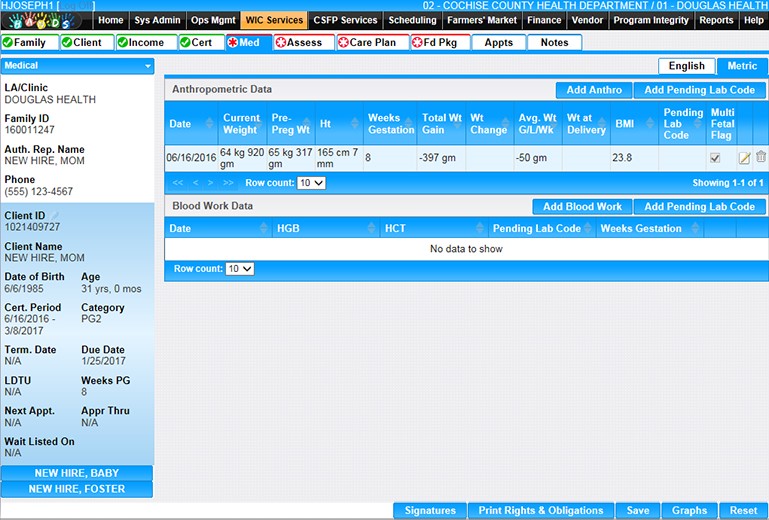Screen dimensions: 769x520
Task: Switch units to English
Action: (686, 66)
